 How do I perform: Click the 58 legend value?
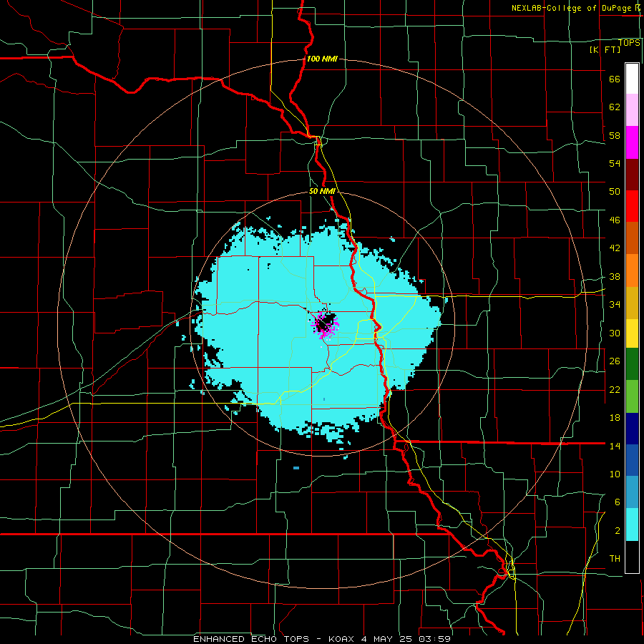click(x=615, y=135)
